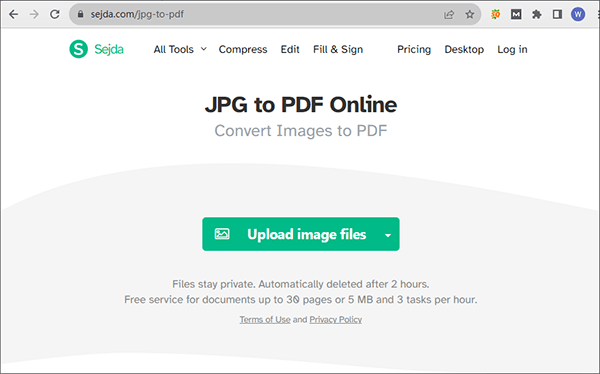
Task: Open the Fill & Sign menu item
Action: click(x=338, y=49)
